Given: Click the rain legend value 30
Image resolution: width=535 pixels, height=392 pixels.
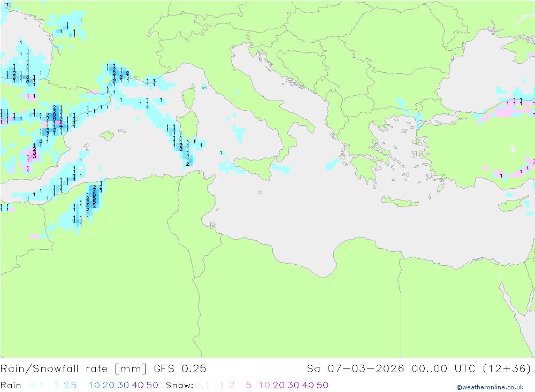Looking at the screenshot, I should coord(123,385).
